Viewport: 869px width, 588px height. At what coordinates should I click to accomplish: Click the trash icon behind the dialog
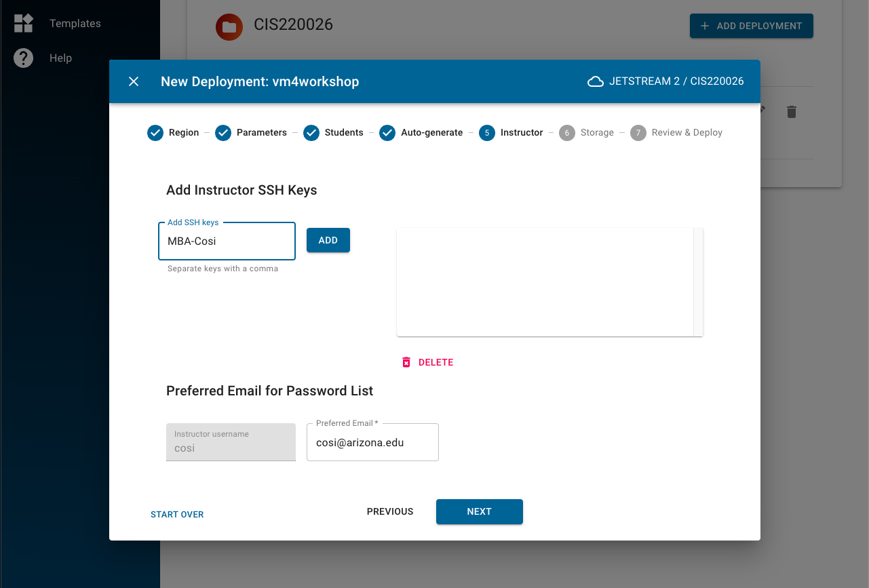791,112
